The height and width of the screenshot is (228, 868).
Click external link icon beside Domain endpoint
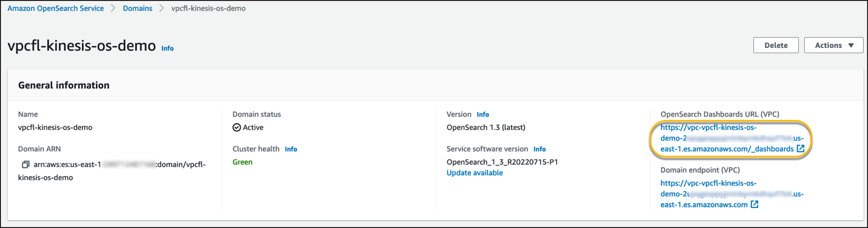pos(754,205)
